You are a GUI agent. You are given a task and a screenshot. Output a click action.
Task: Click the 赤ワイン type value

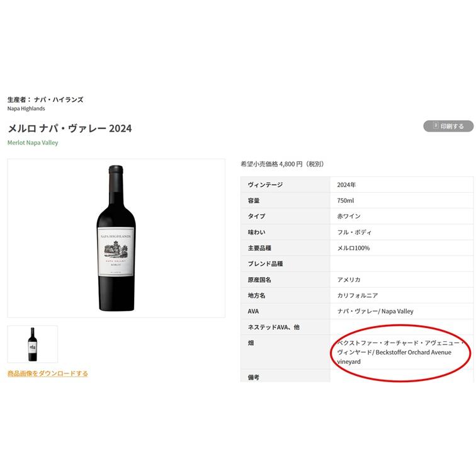(x=349, y=217)
